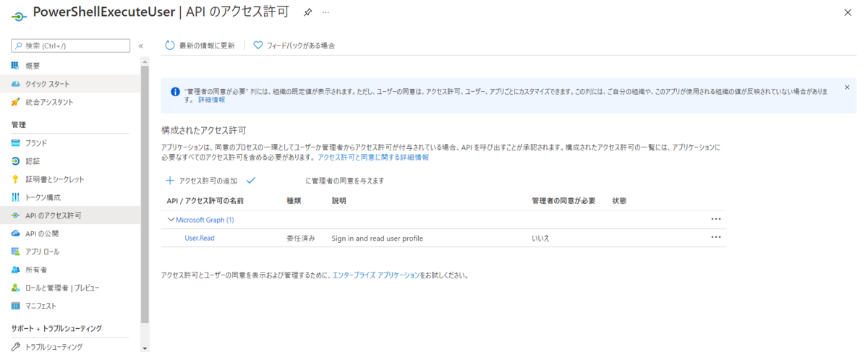The width and height of the screenshot is (868, 352).
Task: Click the heart icon for フィードバックがある場合
Action: point(258,46)
